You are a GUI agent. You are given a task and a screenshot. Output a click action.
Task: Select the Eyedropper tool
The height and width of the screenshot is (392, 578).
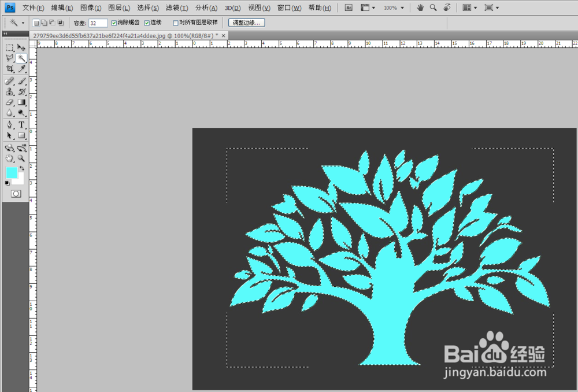[x=21, y=69]
